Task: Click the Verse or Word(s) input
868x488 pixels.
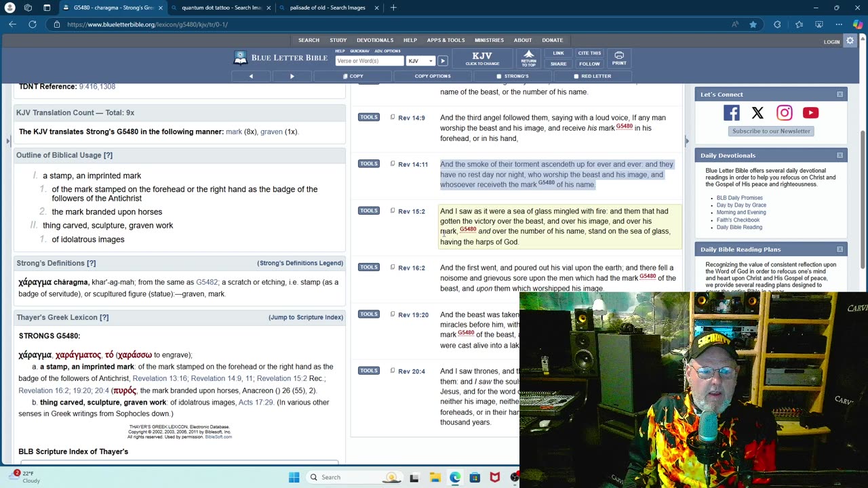Action: (370, 61)
